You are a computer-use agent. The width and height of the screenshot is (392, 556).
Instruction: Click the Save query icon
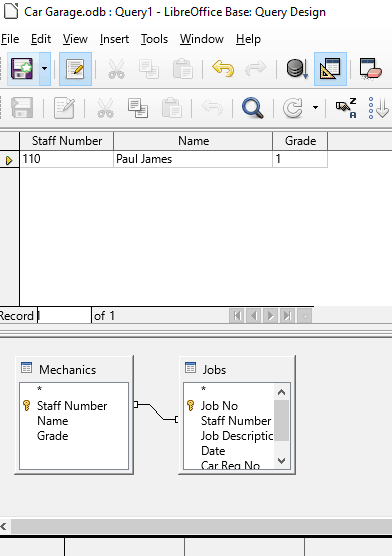point(22,69)
